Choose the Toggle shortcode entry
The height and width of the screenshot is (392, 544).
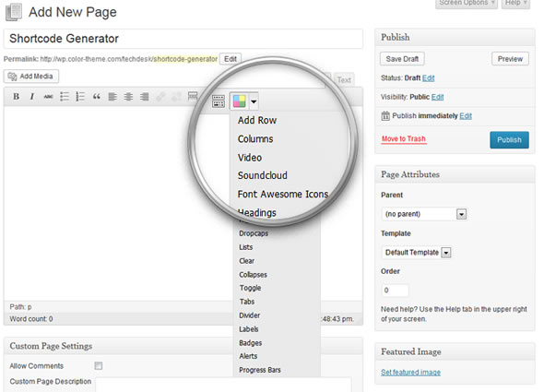click(250, 288)
